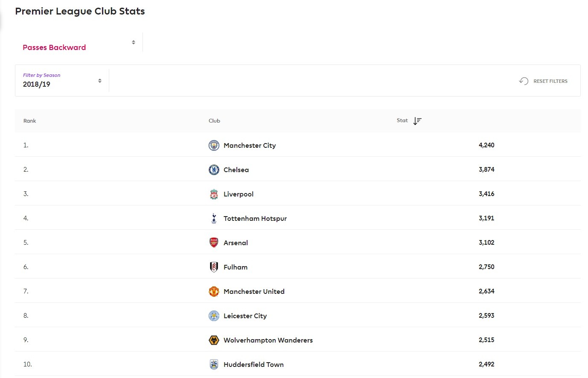Viewport: 588px width, 378px height.
Task: Click the Arsenal cannon badge
Action: pos(214,243)
